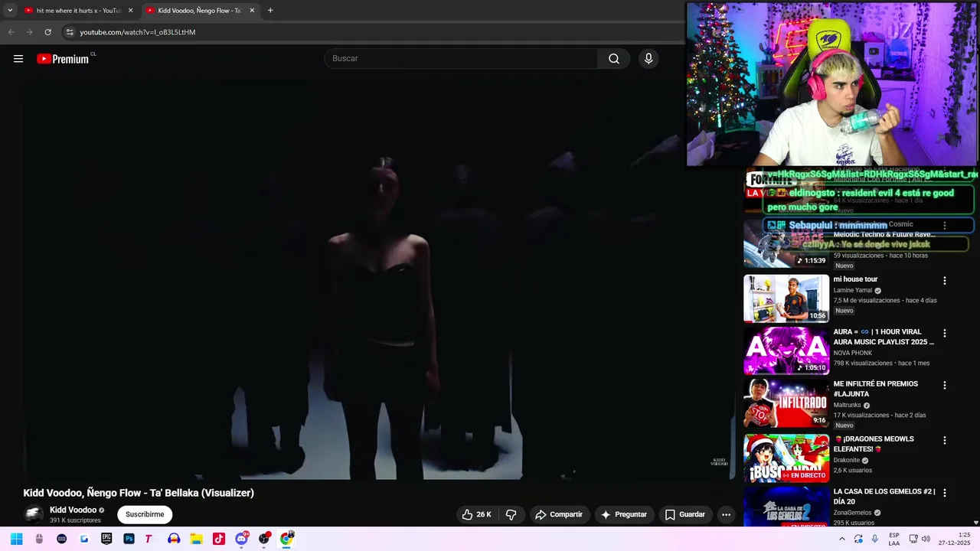Open File Explorer from taskbar

196,539
